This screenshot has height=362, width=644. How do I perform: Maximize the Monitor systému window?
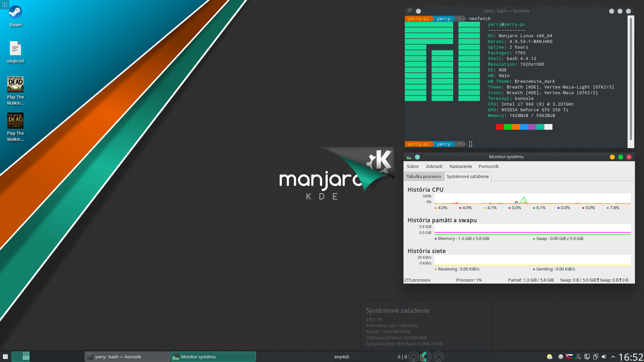(621, 157)
